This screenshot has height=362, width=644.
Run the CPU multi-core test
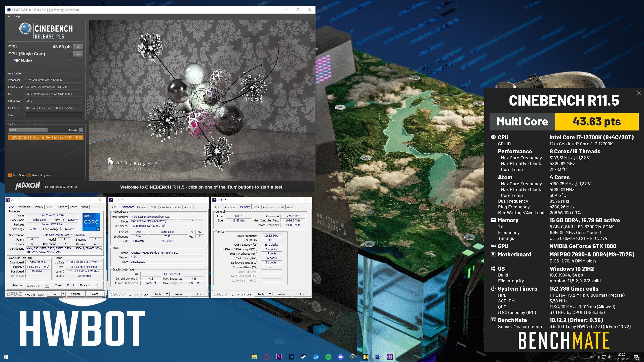click(x=78, y=47)
